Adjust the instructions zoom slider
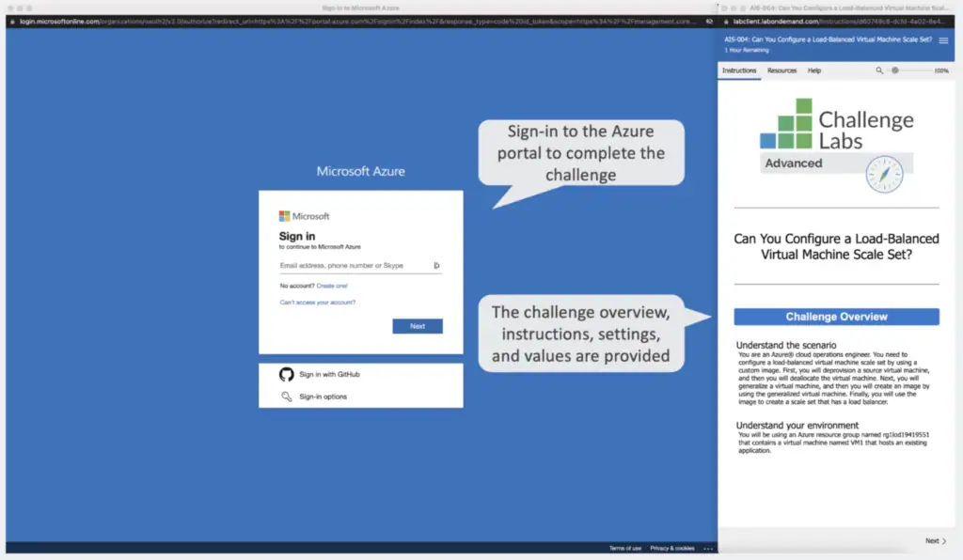 tap(895, 70)
